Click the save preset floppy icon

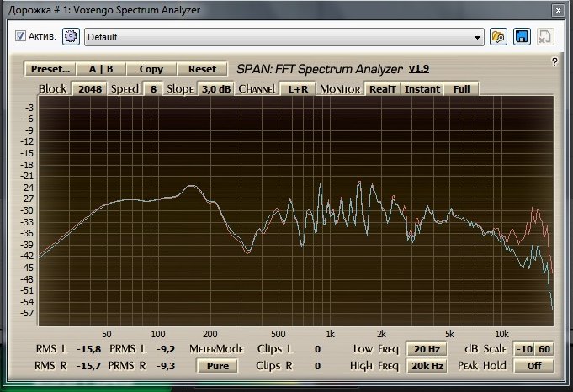click(522, 36)
